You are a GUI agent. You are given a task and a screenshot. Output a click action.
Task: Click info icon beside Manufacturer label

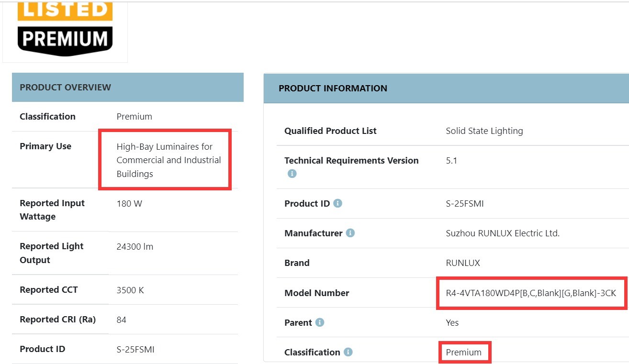click(x=350, y=233)
